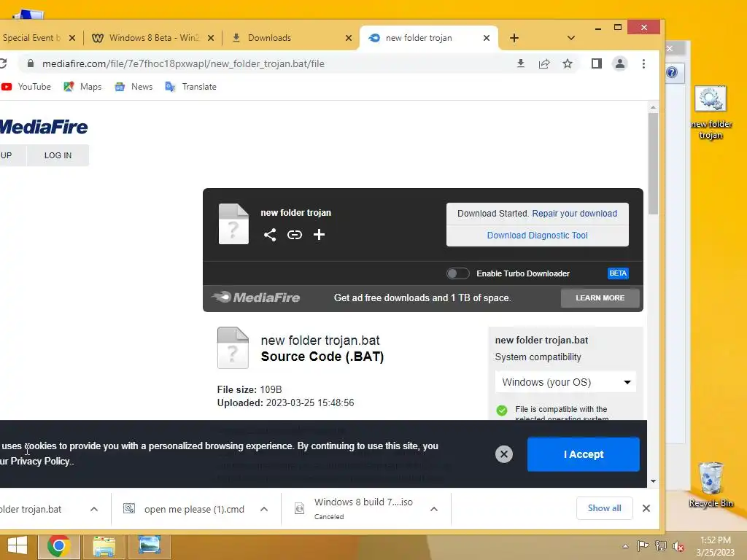Screen dimensions: 747x560
Task: Copy link using the chain link icon
Action: (x=295, y=235)
